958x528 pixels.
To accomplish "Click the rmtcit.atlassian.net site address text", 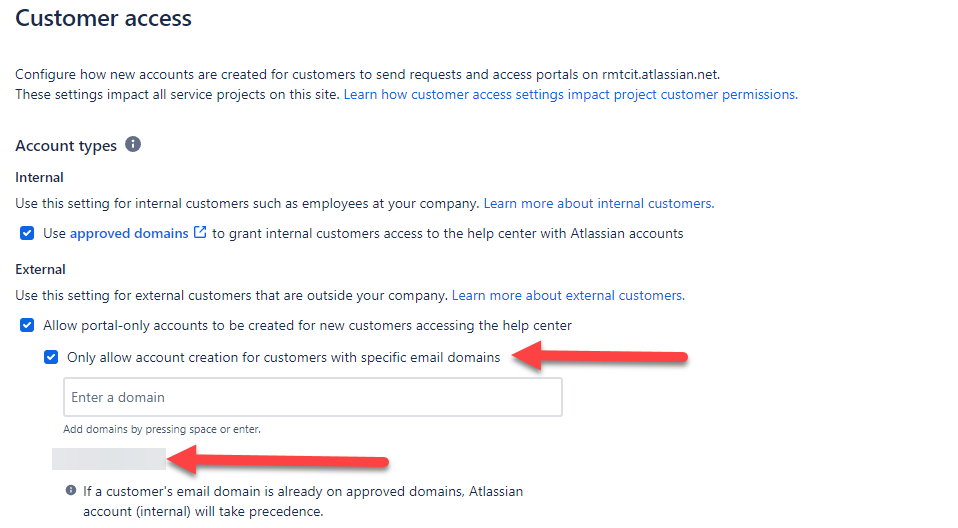I will 661,74.
